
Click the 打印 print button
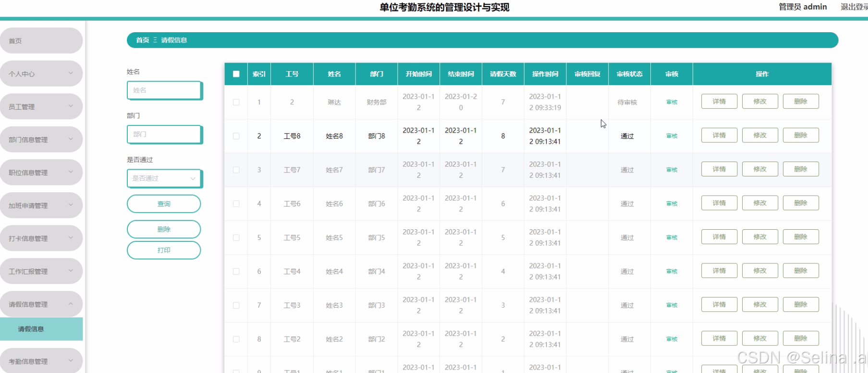(x=164, y=250)
